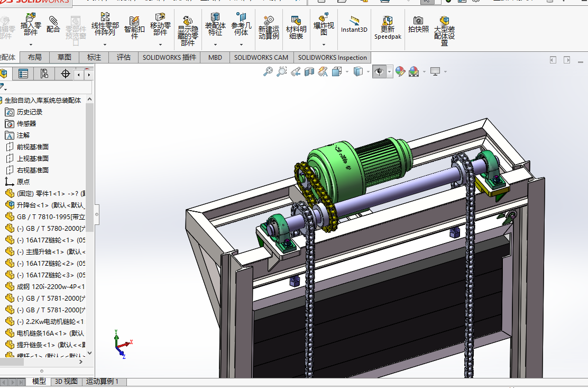Open the Section View tool in view toolbar
Viewport: 588px width, 388px height.
pyautogui.click(x=309, y=71)
